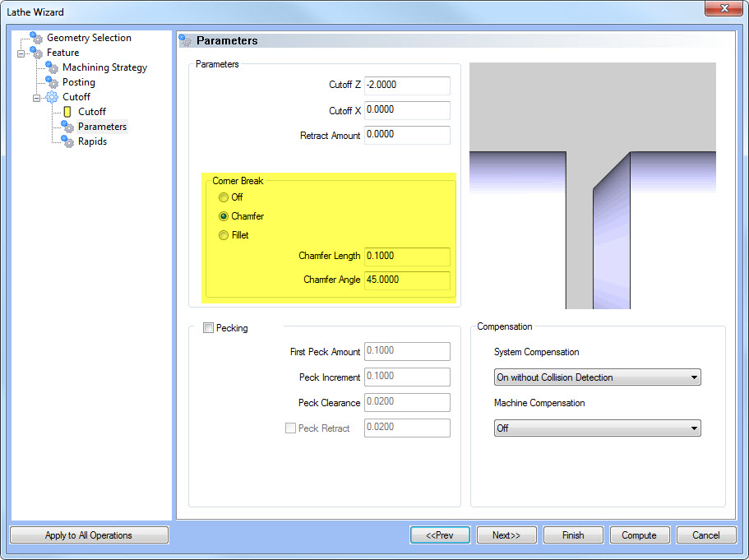Select the Fillet corner break option
749x560 pixels.
(224, 235)
